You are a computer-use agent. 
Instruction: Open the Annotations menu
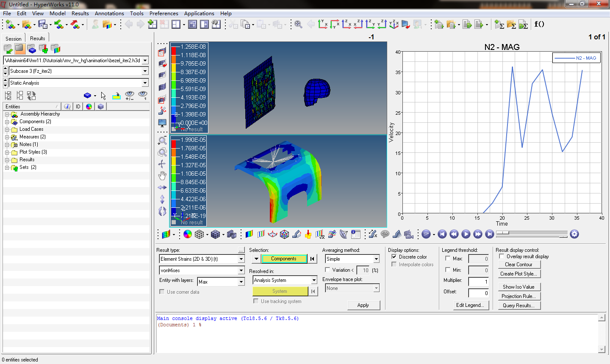pos(109,14)
